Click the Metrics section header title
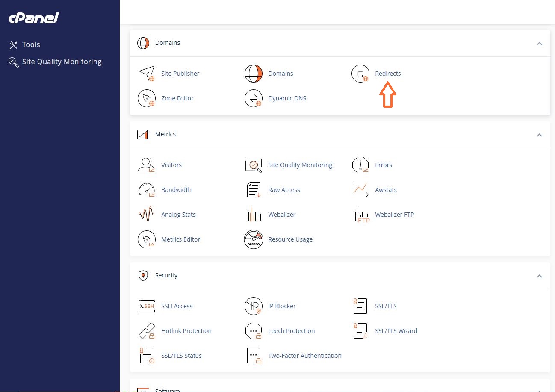This screenshot has height=392, width=555. 165,134
